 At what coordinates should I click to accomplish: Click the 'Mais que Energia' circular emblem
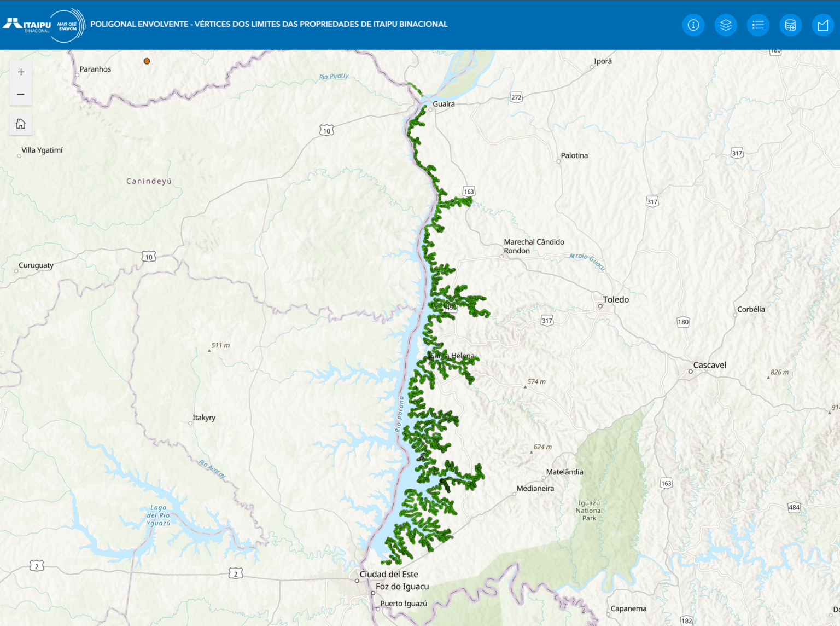click(68, 24)
